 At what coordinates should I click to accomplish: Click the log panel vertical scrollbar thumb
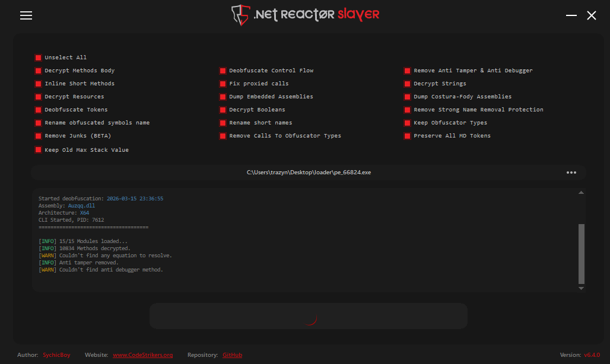581,254
